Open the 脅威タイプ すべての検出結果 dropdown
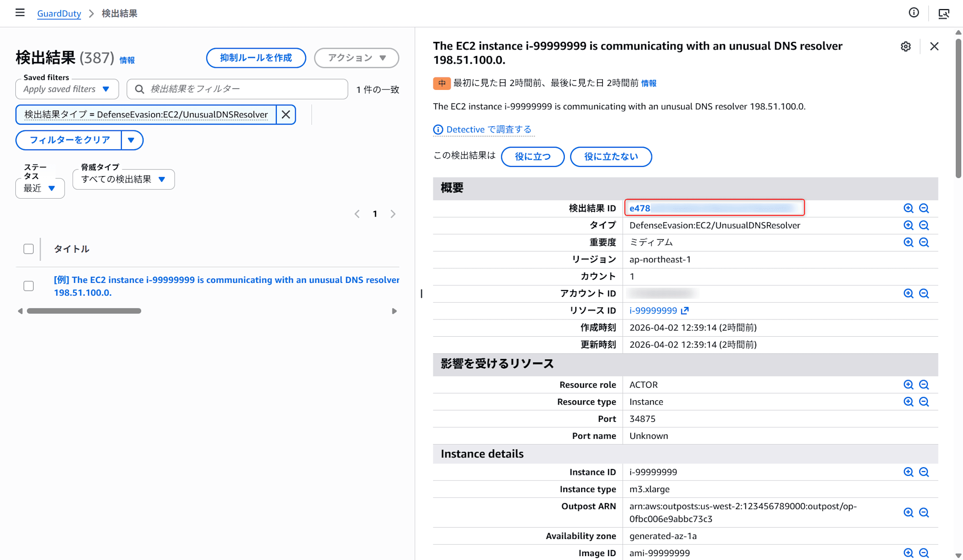 tap(123, 179)
